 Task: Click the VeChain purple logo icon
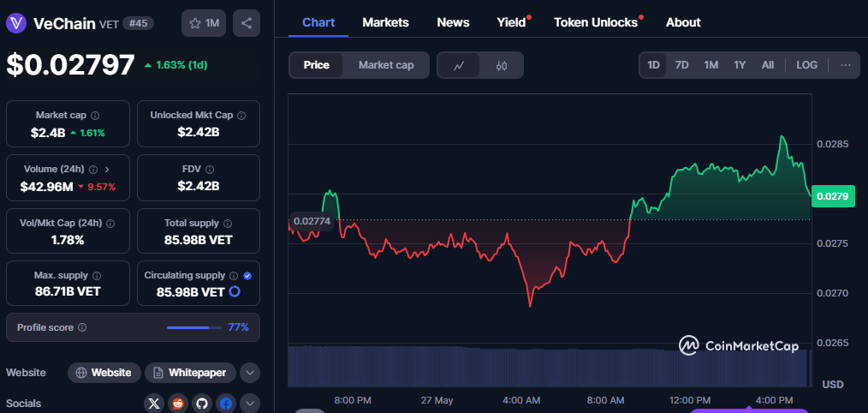(x=16, y=23)
